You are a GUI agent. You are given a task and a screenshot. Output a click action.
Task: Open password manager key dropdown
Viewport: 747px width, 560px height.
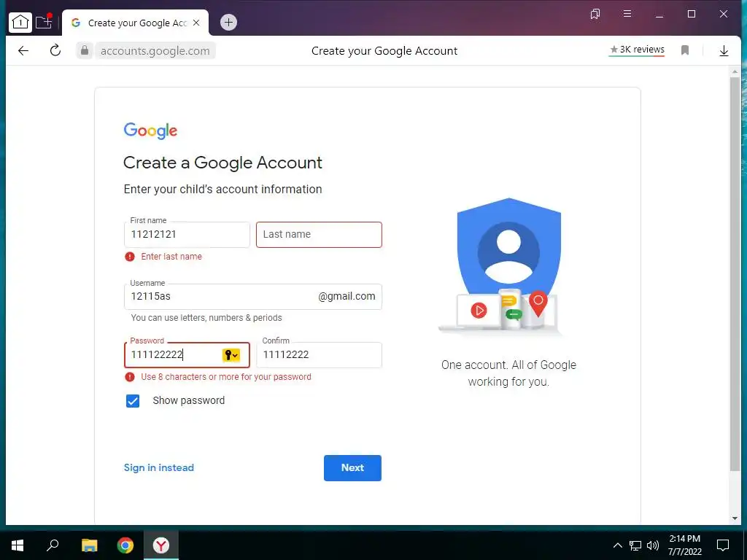coord(231,355)
